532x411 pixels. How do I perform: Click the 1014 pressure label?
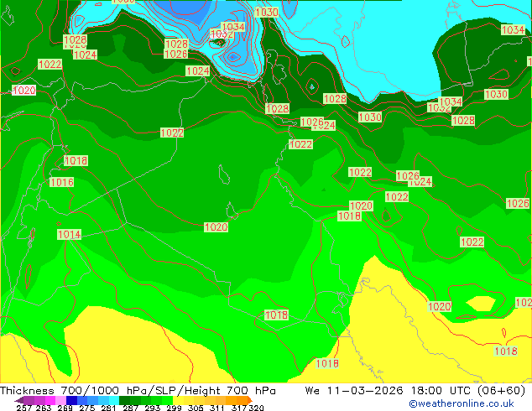point(69,234)
